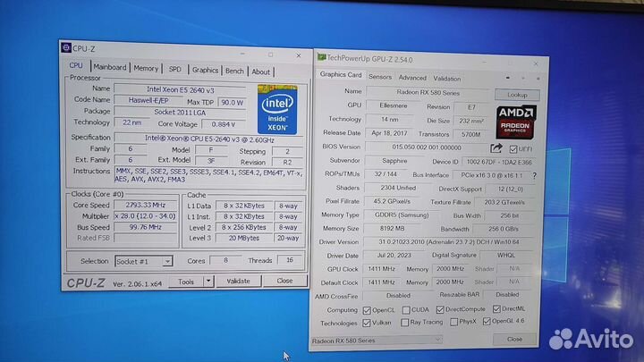This screenshot has height=362, width=644.
Task: Click the Driver Date value Jul 20, 2023
Action: point(394,256)
